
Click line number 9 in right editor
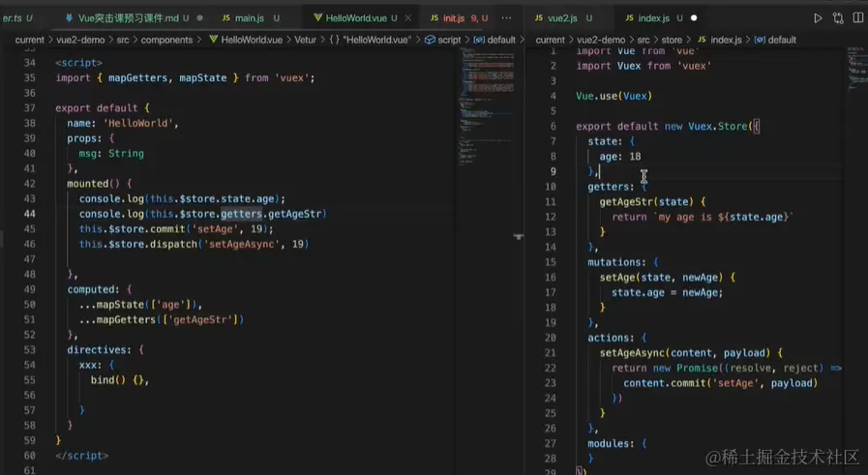tap(553, 171)
